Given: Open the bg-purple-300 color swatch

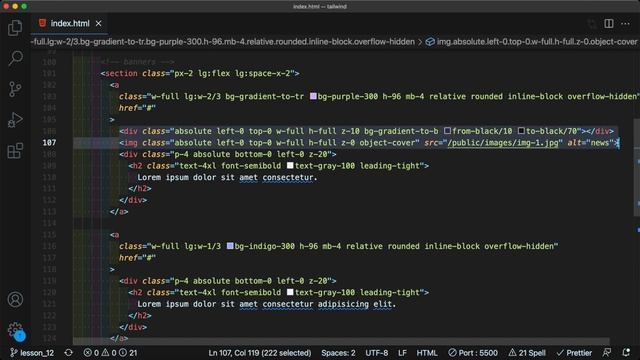Looking at the screenshot, I should pos(313,96).
